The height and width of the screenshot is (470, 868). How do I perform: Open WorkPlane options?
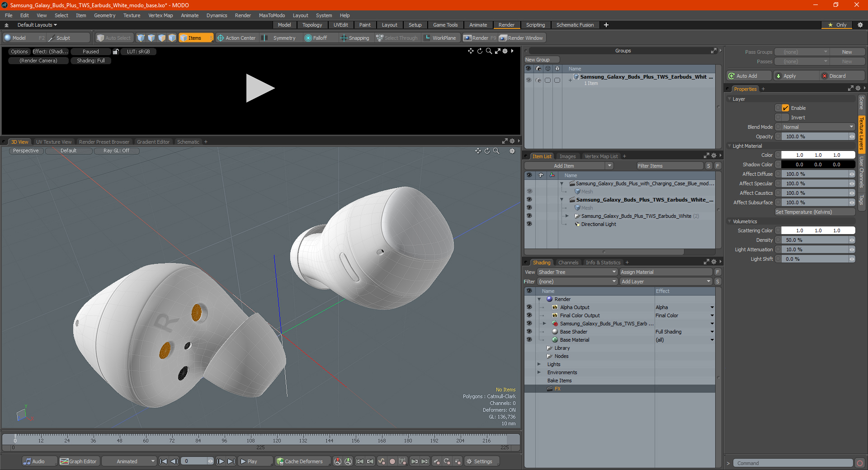click(440, 38)
